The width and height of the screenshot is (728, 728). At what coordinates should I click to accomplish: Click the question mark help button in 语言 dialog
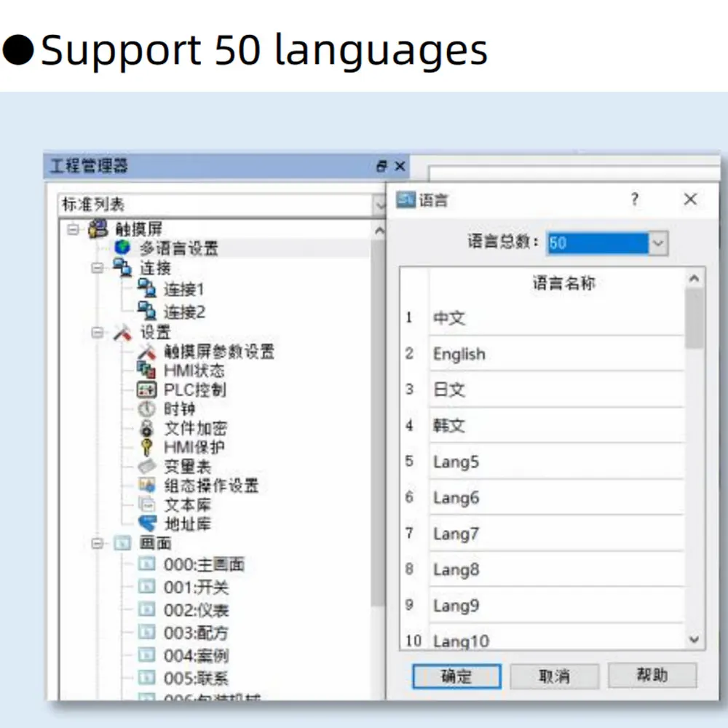[x=635, y=199]
